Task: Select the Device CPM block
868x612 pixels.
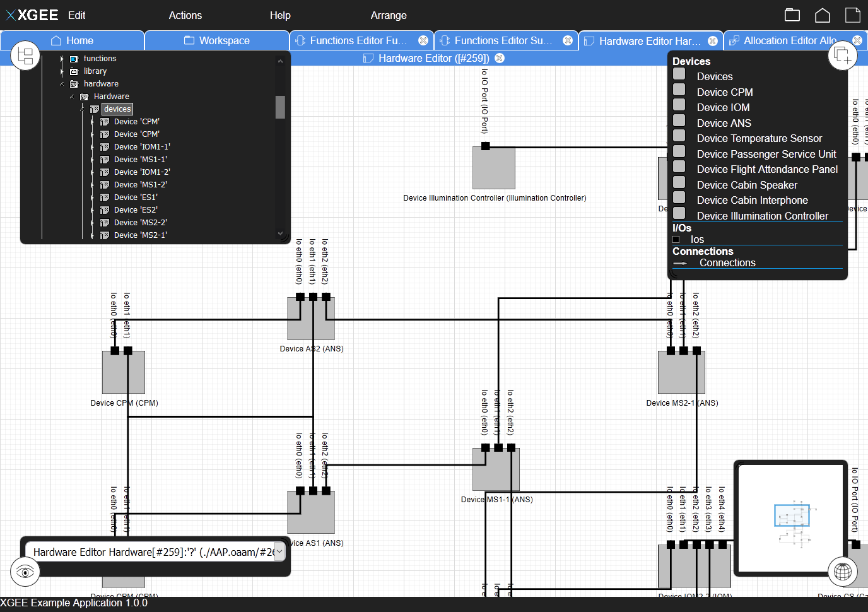Action: click(124, 372)
